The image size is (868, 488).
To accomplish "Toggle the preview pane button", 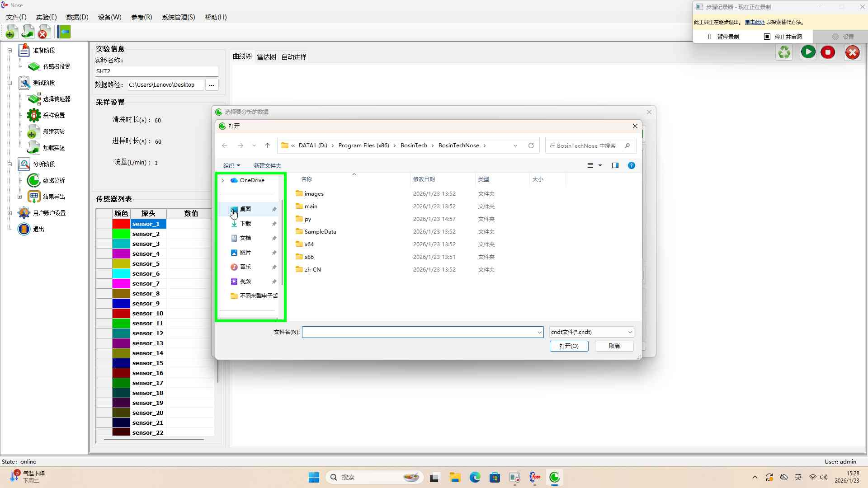I will click(615, 165).
